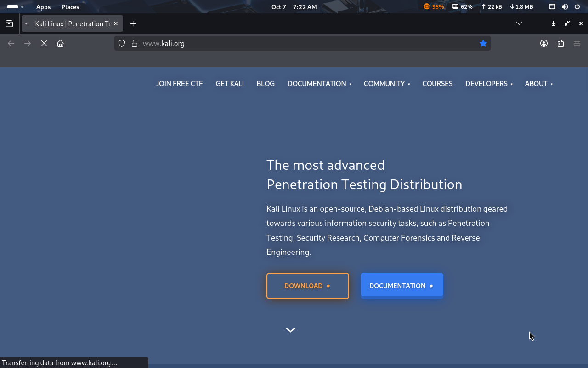Viewport: 588px width, 368px height.
Task: Open the Firefox hamburger application menu
Action: tap(577, 43)
